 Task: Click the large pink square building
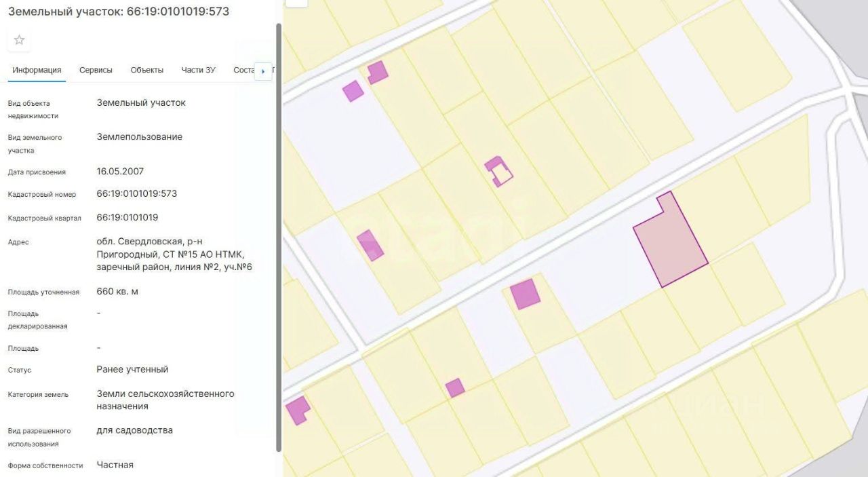[x=525, y=294]
